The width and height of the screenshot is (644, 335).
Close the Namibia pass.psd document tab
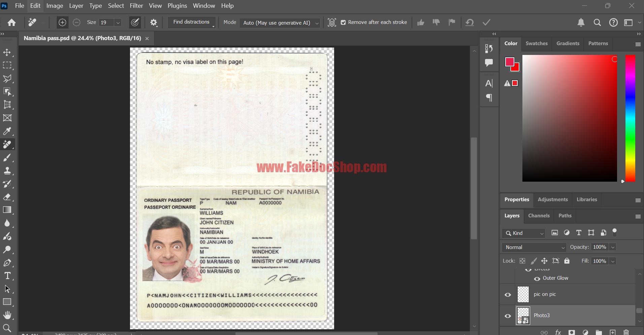(x=147, y=38)
